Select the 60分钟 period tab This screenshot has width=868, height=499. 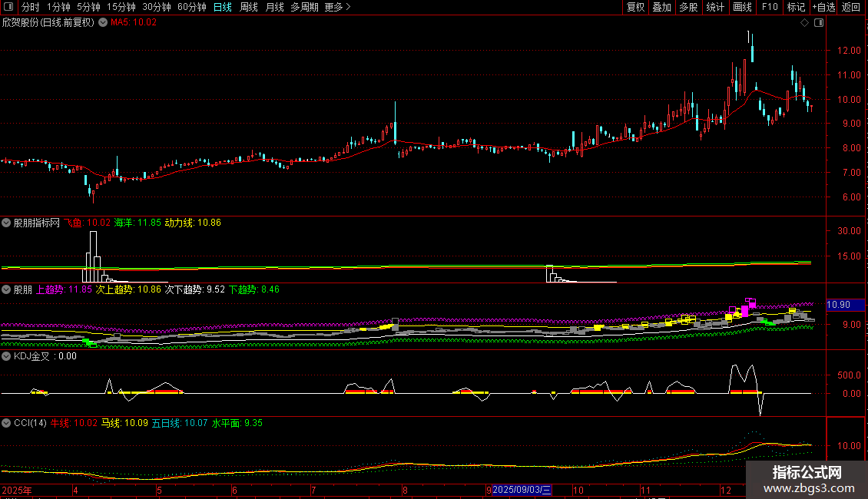tap(192, 7)
